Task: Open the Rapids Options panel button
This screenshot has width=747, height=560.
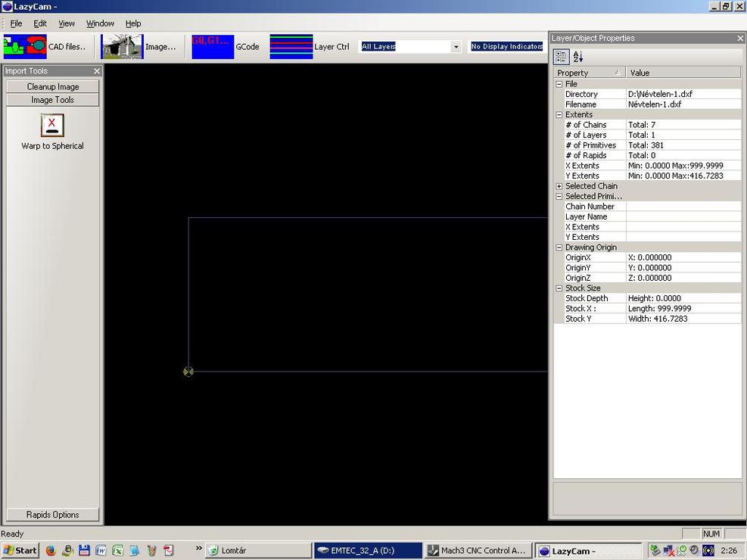Action: [x=53, y=515]
